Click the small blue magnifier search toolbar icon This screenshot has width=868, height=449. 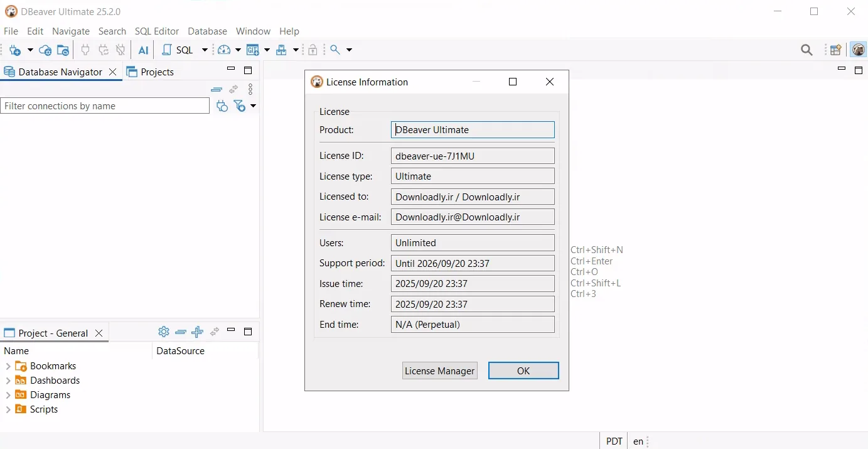tap(335, 50)
